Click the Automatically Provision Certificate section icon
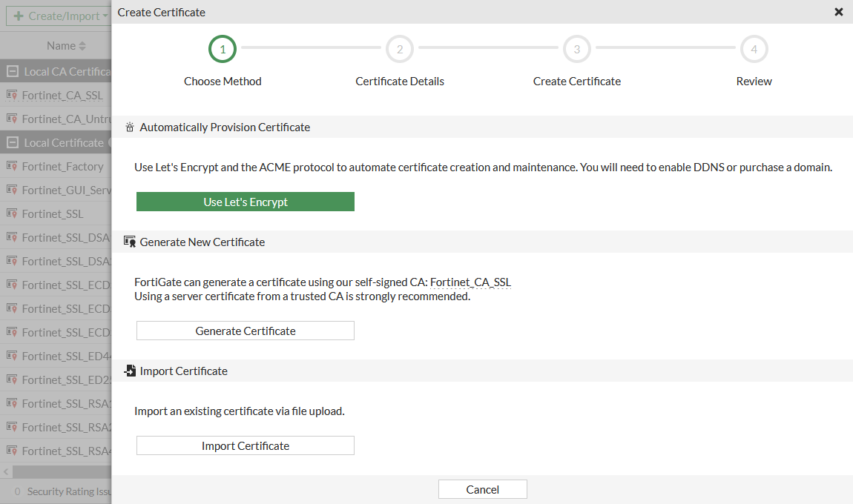This screenshot has height=504, width=853. point(130,127)
